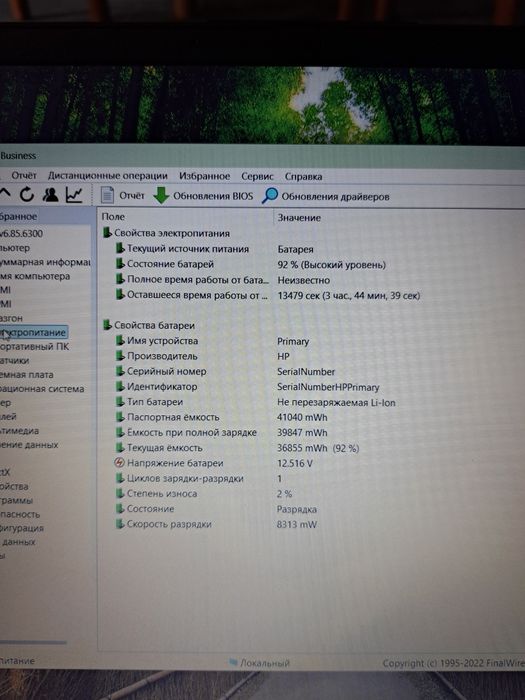
Task: Click the value '12.516 V'
Action: tap(295, 463)
